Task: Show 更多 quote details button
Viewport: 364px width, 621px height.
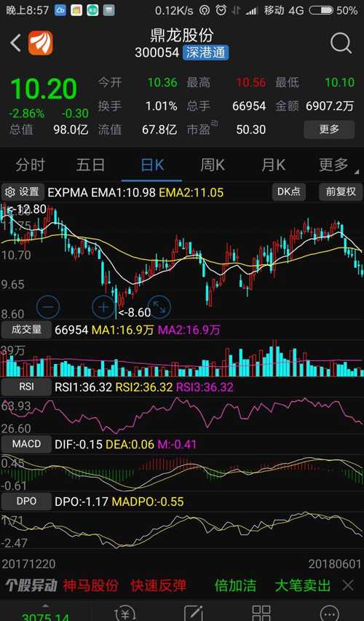Action: (329, 129)
